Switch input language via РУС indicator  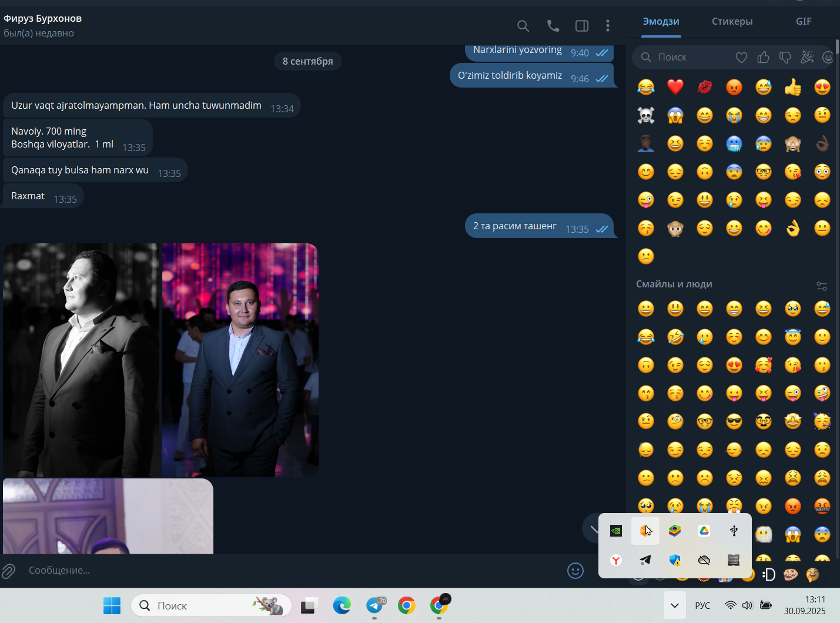click(702, 605)
